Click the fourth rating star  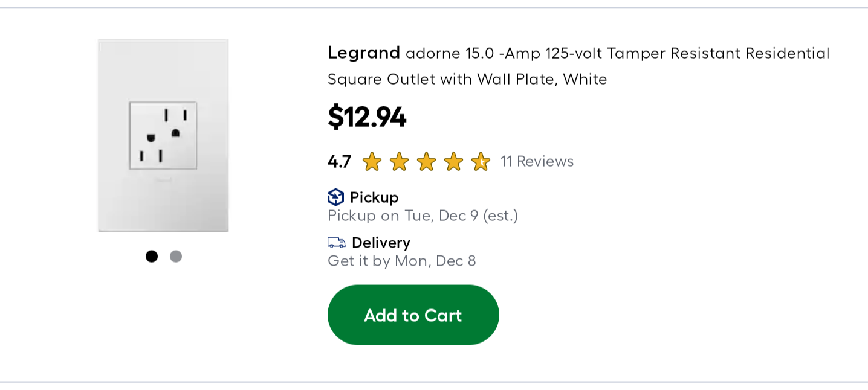(453, 162)
